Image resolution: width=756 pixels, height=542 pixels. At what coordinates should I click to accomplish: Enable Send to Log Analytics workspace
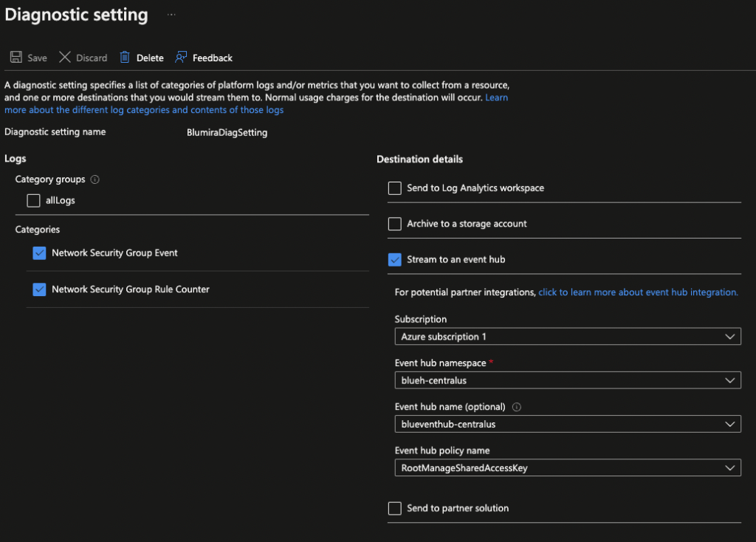point(395,188)
